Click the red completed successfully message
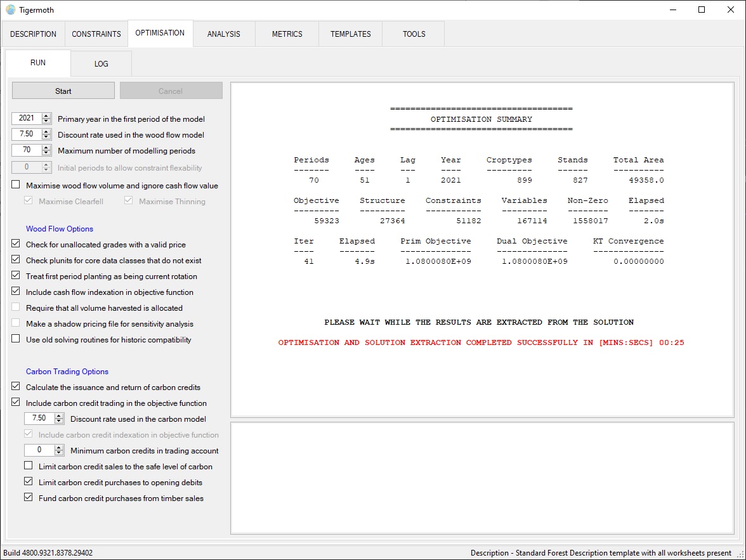The image size is (746, 560). point(481,342)
